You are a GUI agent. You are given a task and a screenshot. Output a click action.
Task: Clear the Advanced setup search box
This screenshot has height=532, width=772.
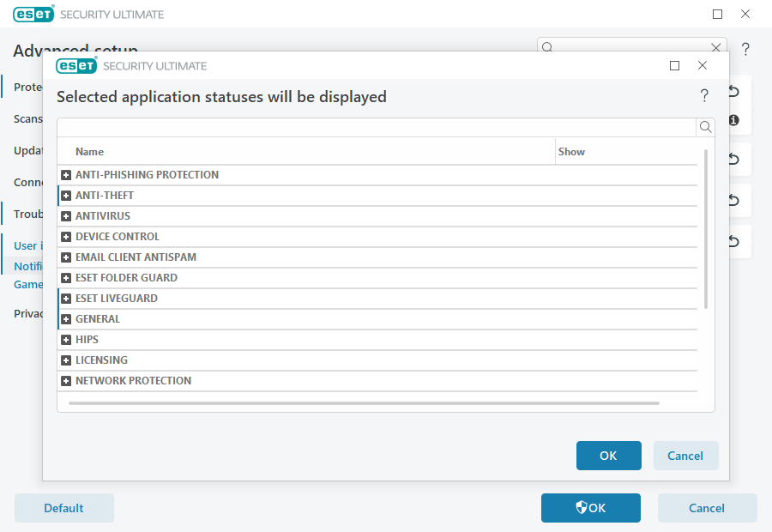(716, 47)
